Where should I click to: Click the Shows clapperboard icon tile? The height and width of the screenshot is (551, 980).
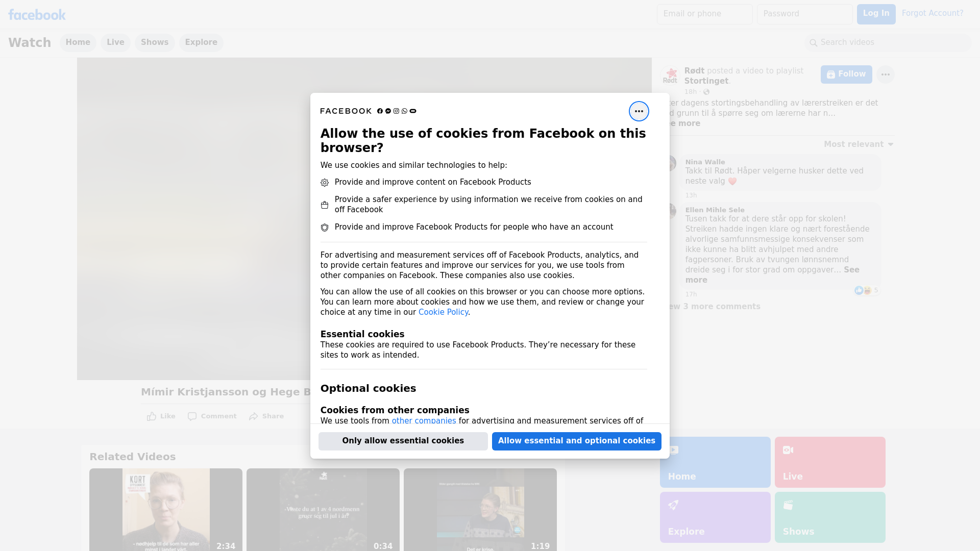(x=788, y=505)
